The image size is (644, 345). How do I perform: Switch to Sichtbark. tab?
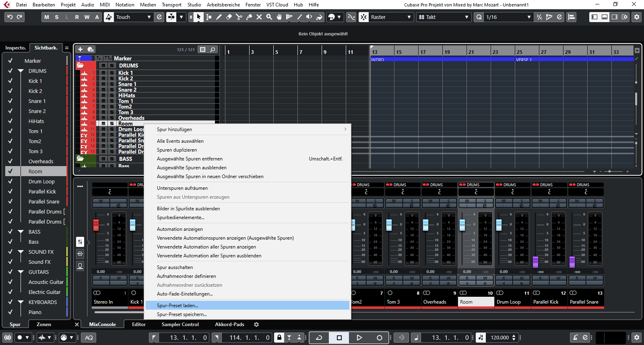[x=46, y=47]
